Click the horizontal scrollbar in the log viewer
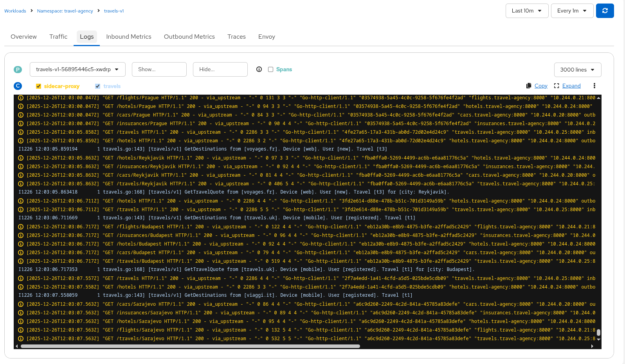625x364 pixels. 190,346
